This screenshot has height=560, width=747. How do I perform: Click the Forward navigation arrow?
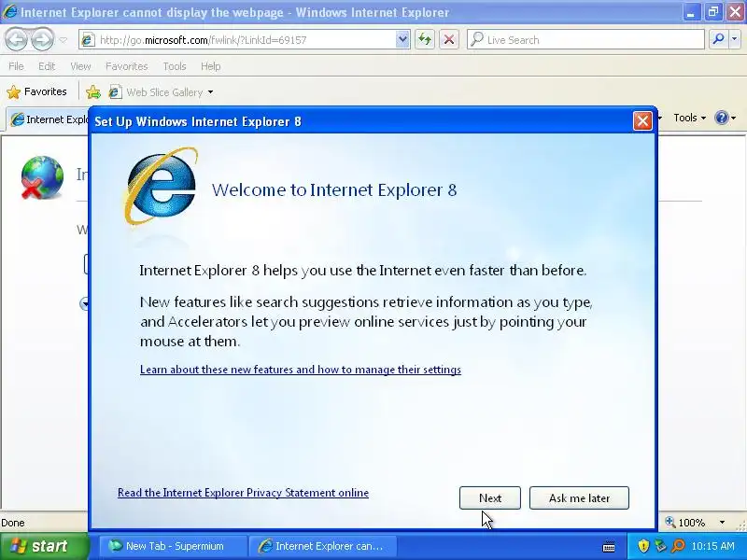click(x=41, y=39)
